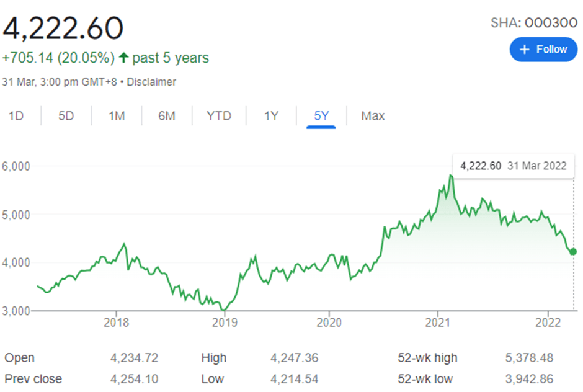
Task: Click the 52-wk high value 5,378.48
Action: 530,358
